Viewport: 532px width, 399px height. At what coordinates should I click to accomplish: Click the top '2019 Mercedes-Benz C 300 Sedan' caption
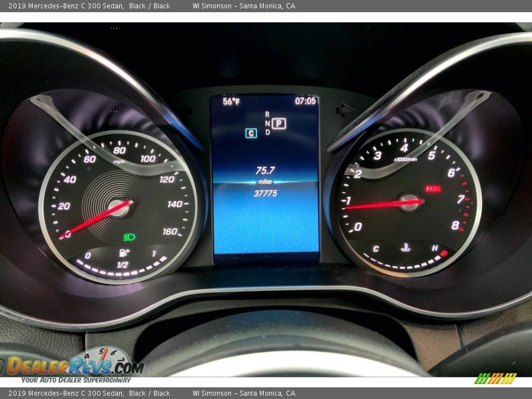click(x=65, y=6)
